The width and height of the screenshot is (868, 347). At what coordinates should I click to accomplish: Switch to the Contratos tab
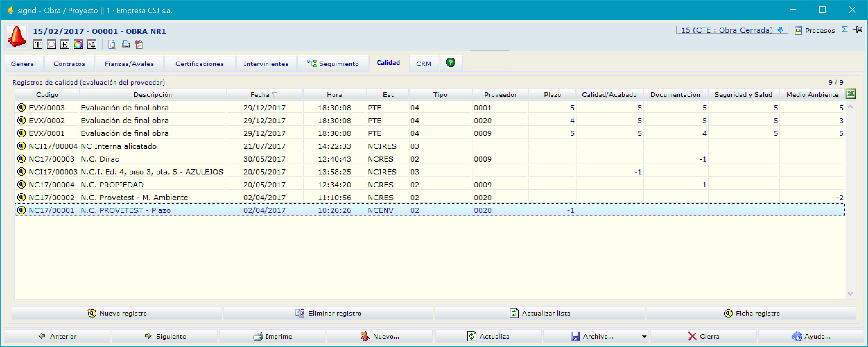(69, 63)
